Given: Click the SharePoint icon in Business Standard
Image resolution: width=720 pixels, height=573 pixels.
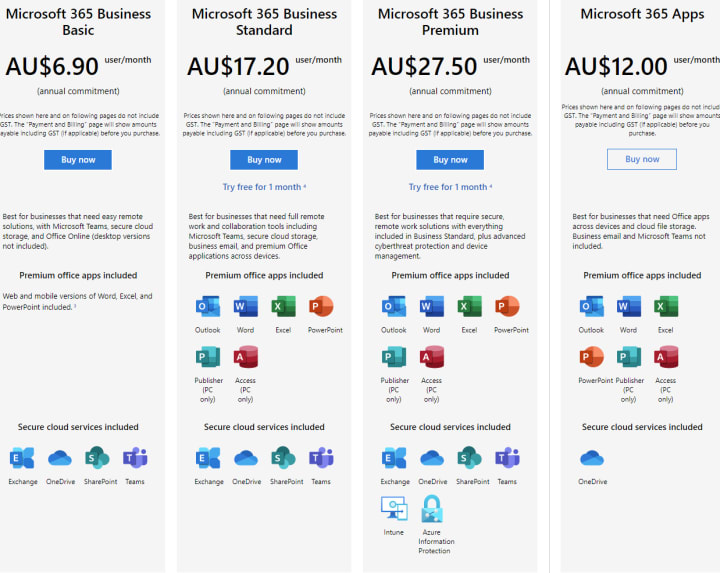Looking at the screenshot, I should pos(283,458).
